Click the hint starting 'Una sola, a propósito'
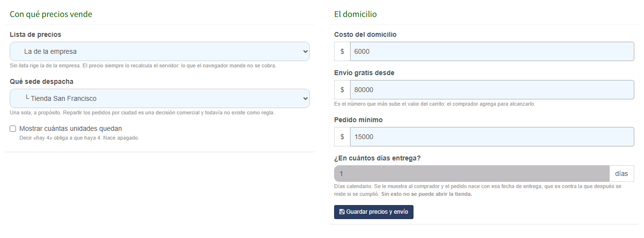 (142, 112)
